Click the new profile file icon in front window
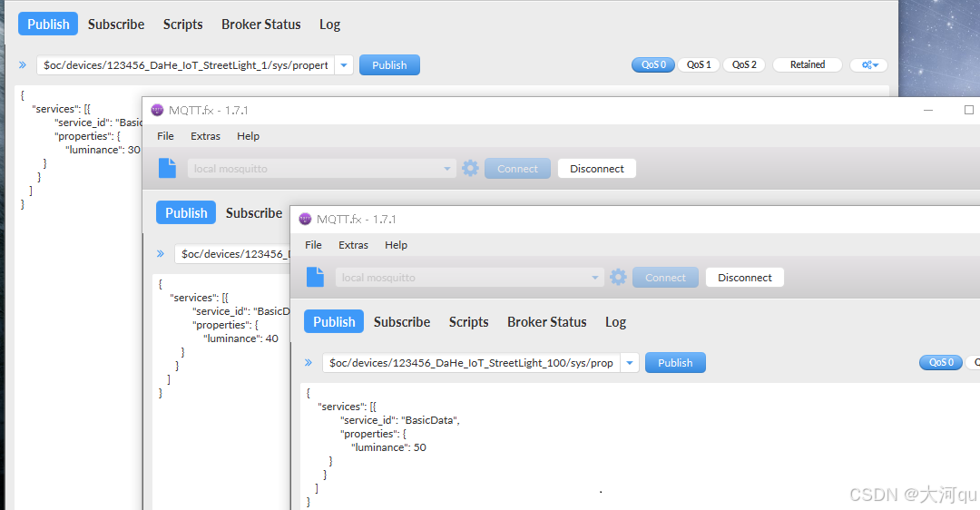980x510 pixels. pos(315,277)
